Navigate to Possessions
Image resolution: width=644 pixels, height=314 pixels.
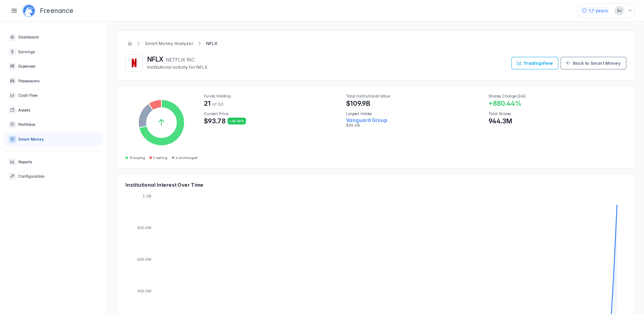point(54,81)
